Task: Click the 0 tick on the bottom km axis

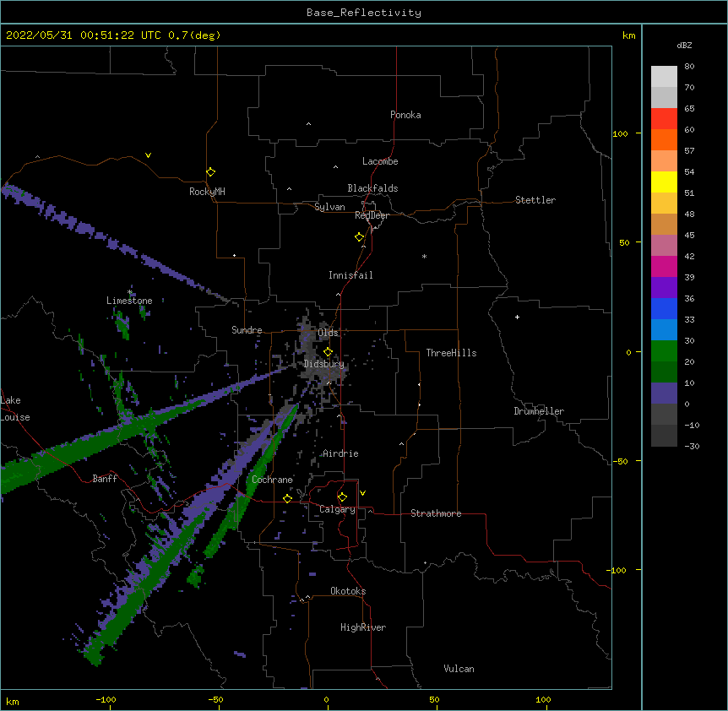Action: tap(326, 699)
